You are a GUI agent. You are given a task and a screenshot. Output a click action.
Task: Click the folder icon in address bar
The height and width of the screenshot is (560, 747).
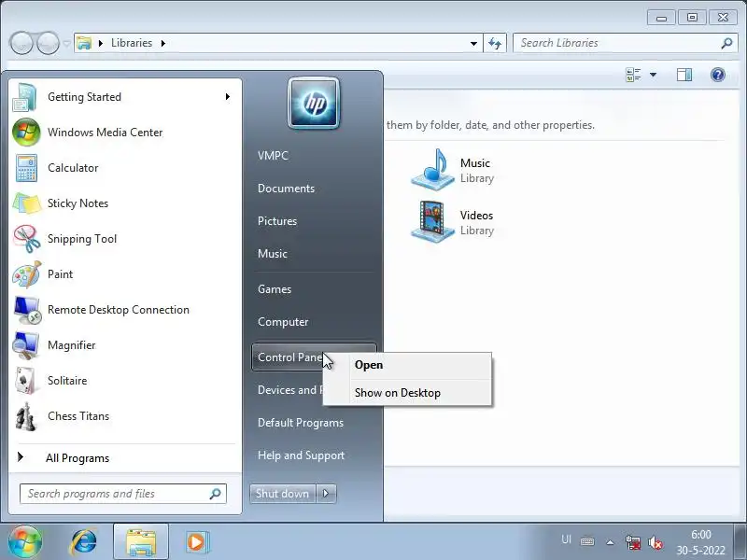tap(84, 43)
